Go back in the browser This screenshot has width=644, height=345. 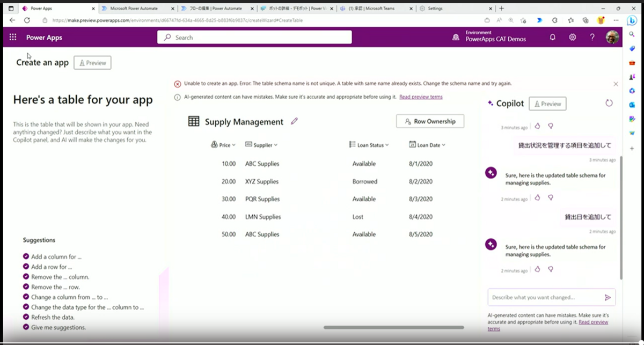(12, 20)
